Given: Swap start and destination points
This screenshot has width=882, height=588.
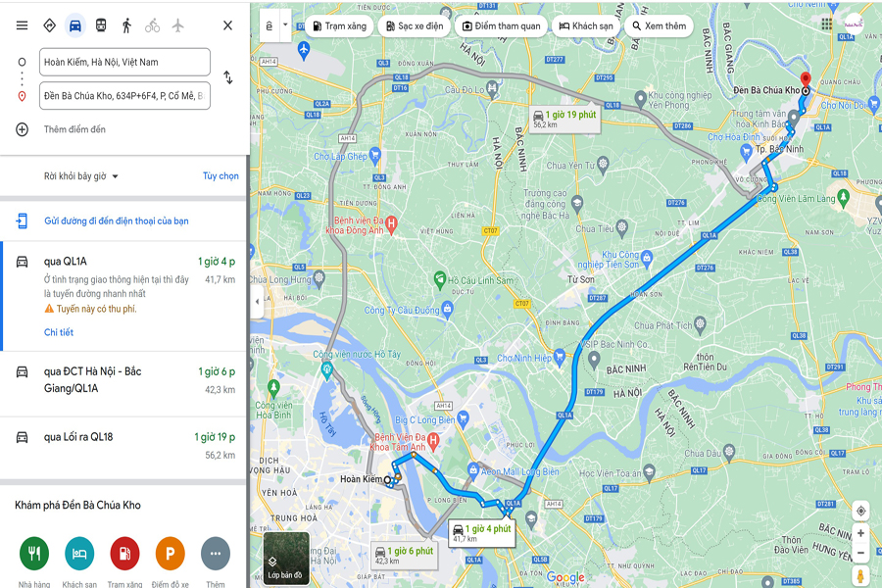Looking at the screenshot, I should pos(227,77).
